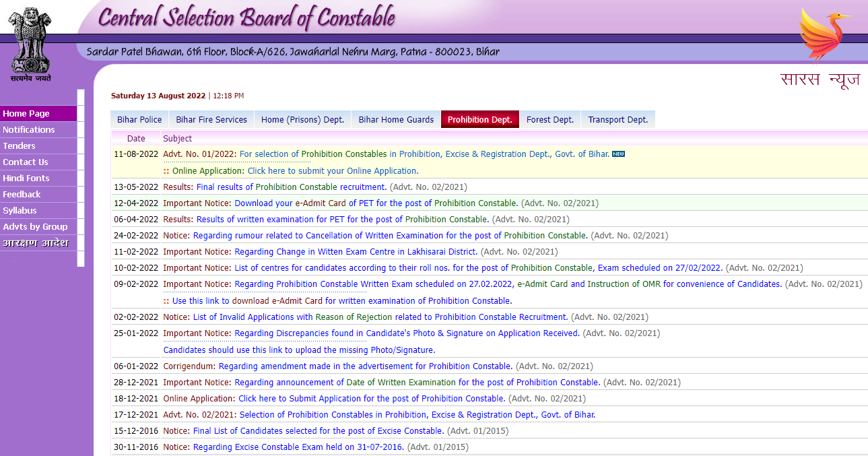This screenshot has height=456, width=868.
Task: Click the Indian national emblem logo
Action: point(30,42)
